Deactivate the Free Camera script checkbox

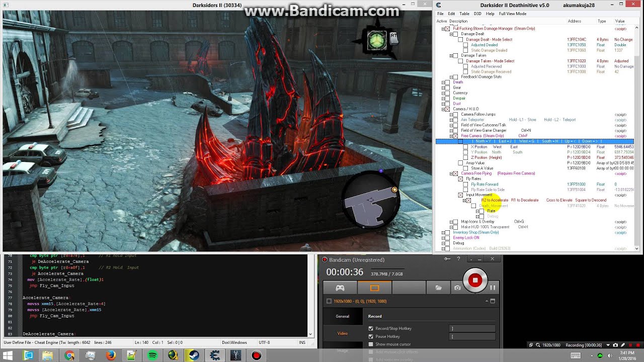click(x=455, y=136)
